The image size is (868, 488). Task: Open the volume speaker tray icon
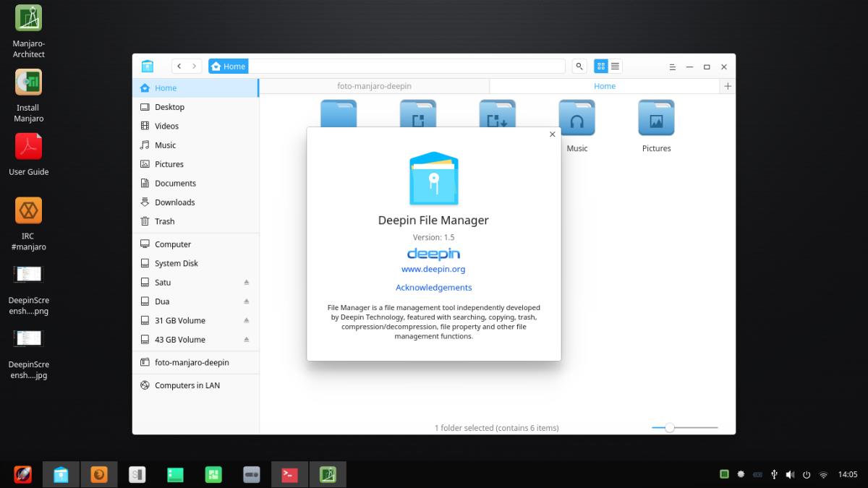(790, 474)
